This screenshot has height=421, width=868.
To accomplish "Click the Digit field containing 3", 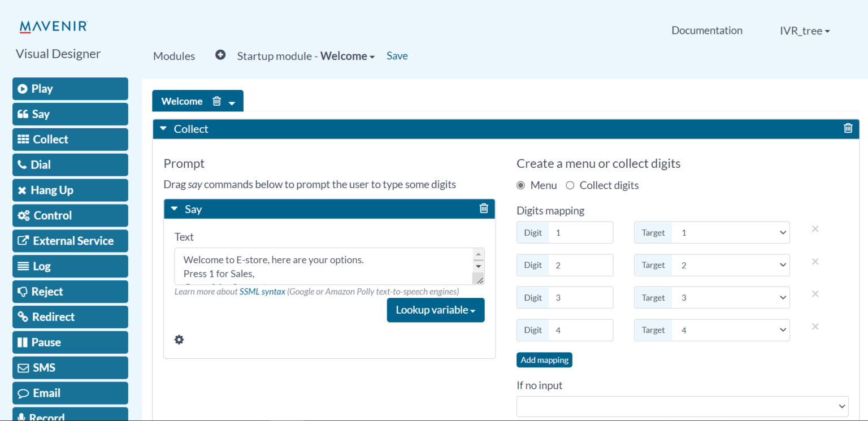I will click(x=581, y=298).
